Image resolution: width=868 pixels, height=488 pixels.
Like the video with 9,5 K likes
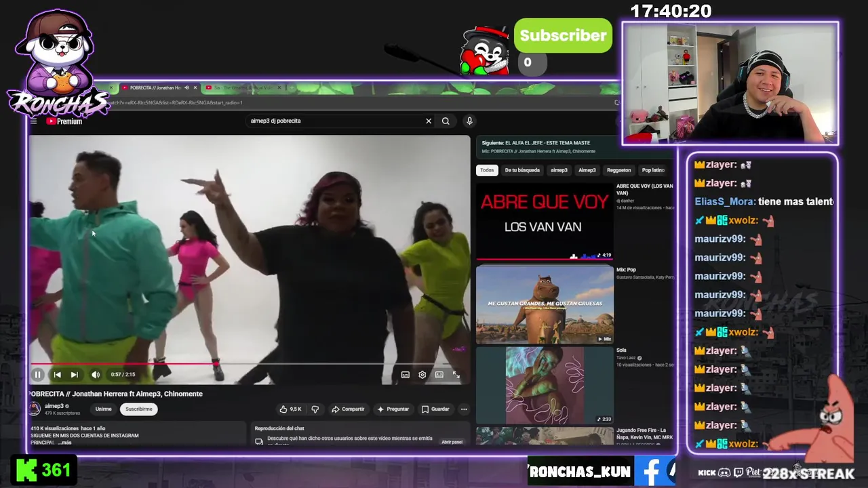(290, 409)
